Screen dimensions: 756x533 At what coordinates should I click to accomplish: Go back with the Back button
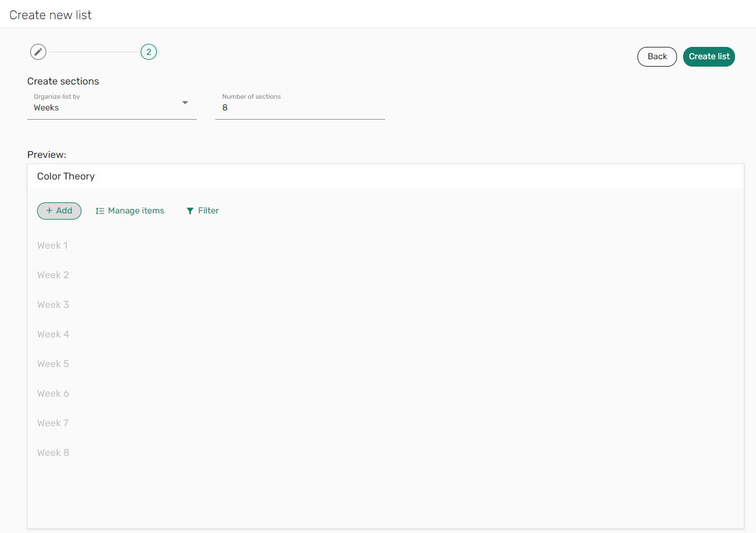657,56
